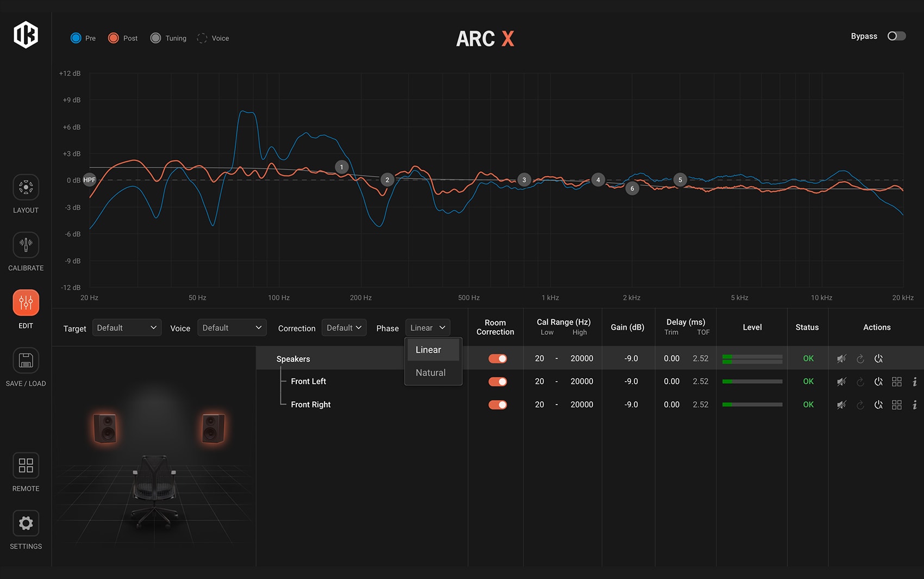Viewport: 924px width, 579px height.
Task: Click the HPF handle on the graph
Action: pos(90,180)
